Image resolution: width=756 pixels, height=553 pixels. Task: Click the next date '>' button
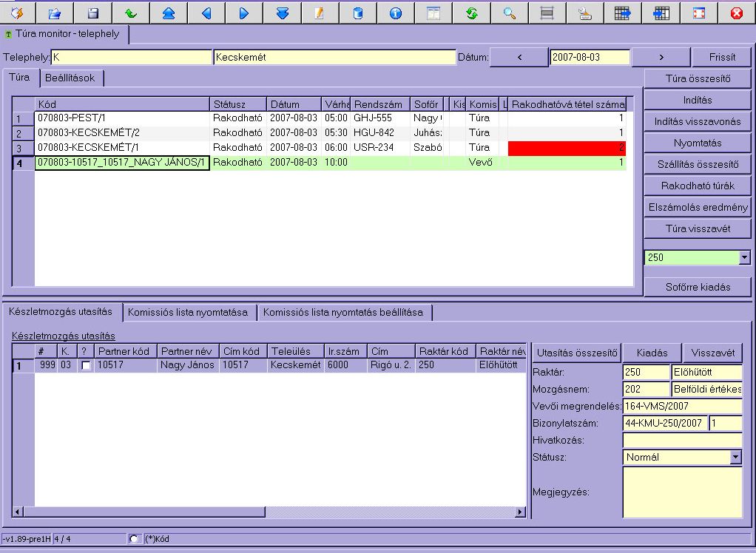coord(661,57)
